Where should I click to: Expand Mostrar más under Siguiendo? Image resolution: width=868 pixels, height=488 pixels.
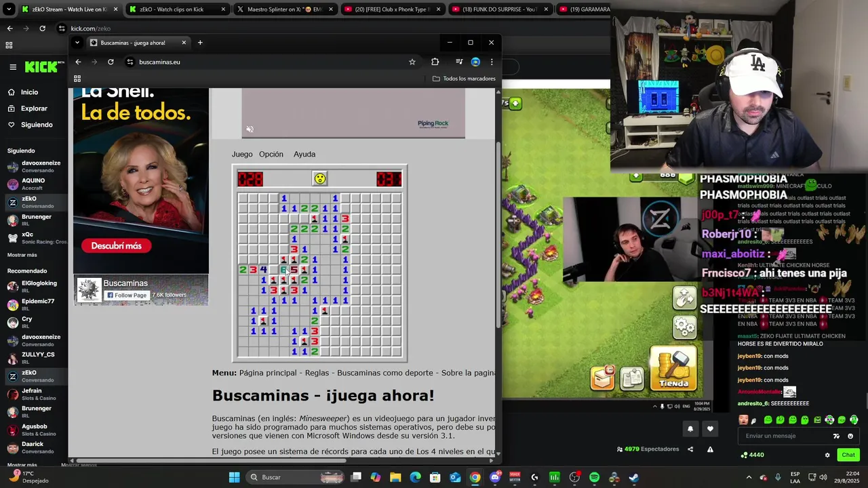(22, 255)
